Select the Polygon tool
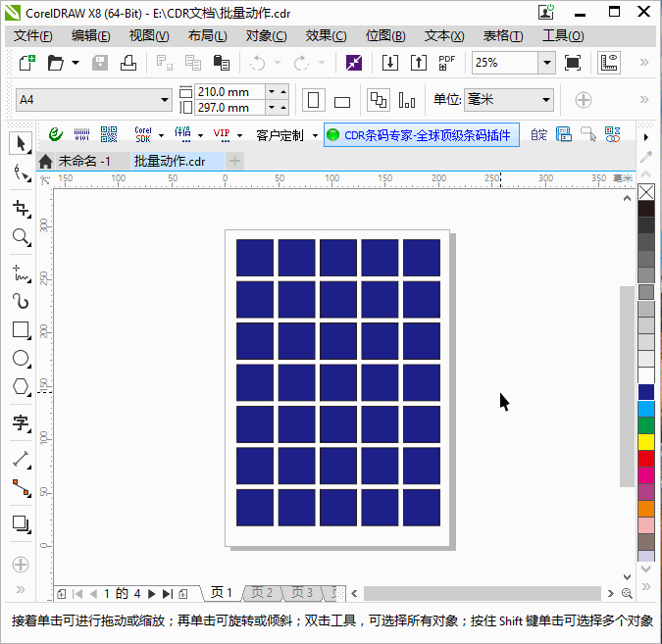The height and width of the screenshot is (644, 662). pyautogui.click(x=21, y=386)
